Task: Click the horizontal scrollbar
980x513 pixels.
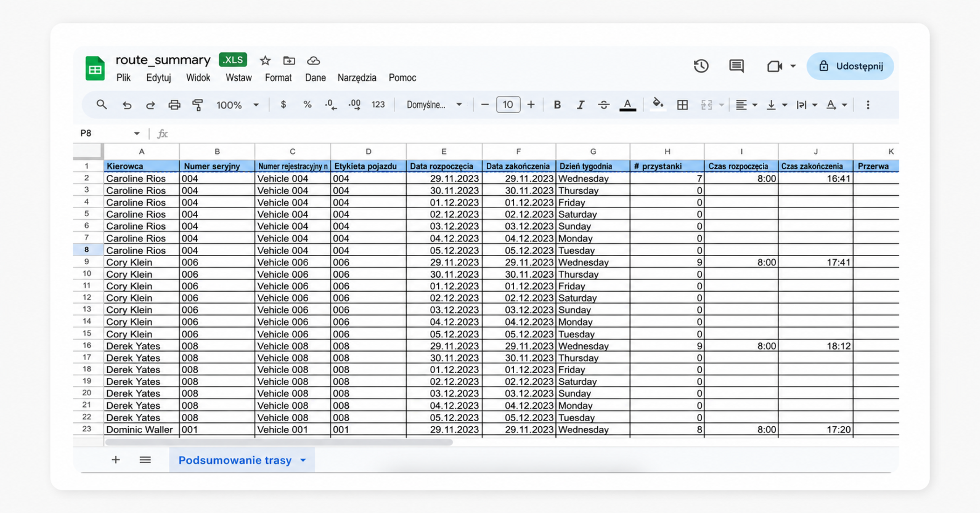Action: click(x=279, y=442)
